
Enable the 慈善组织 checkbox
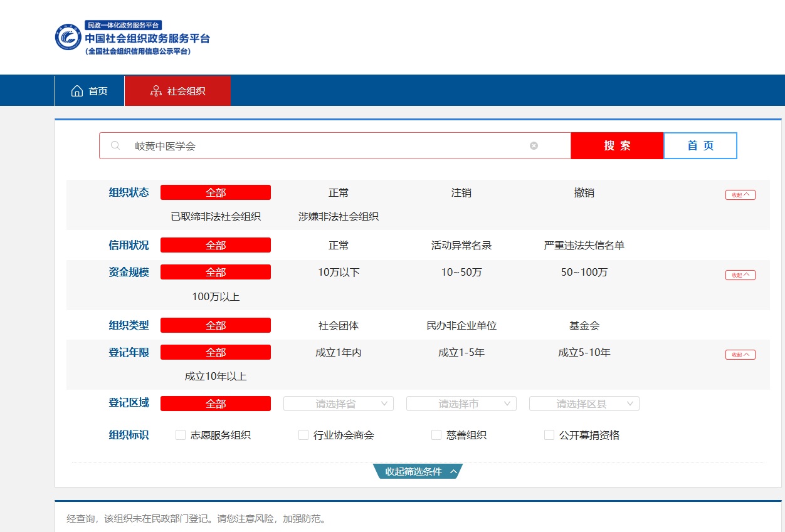[436, 435]
